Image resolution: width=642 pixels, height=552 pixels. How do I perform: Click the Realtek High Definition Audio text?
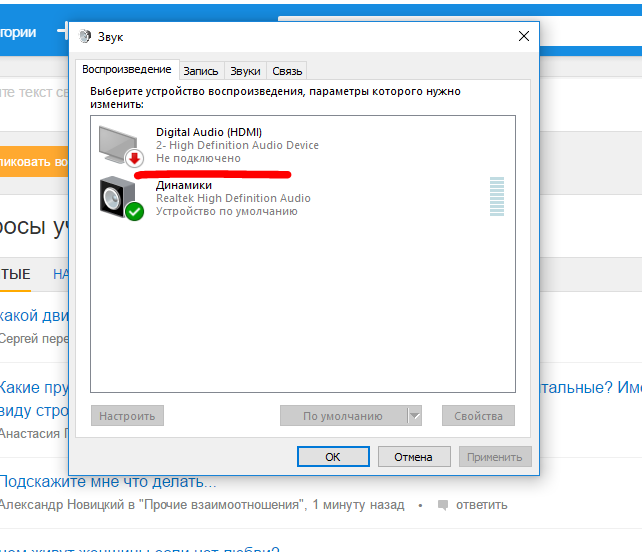[x=233, y=198]
